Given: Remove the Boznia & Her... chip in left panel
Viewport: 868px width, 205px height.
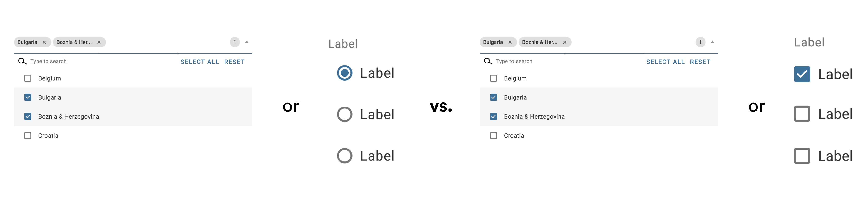Looking at the screenshot, I should pos(99,42).
